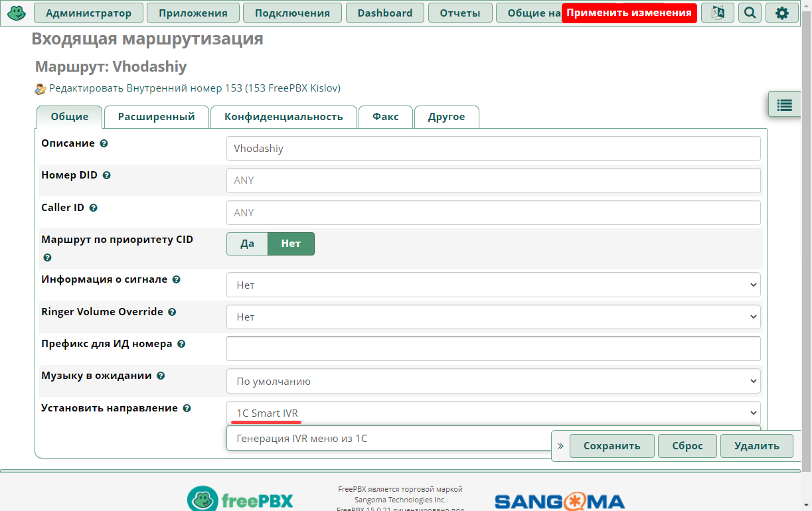
Task: Set CID priority route to Нет
Action: [291, 244]
